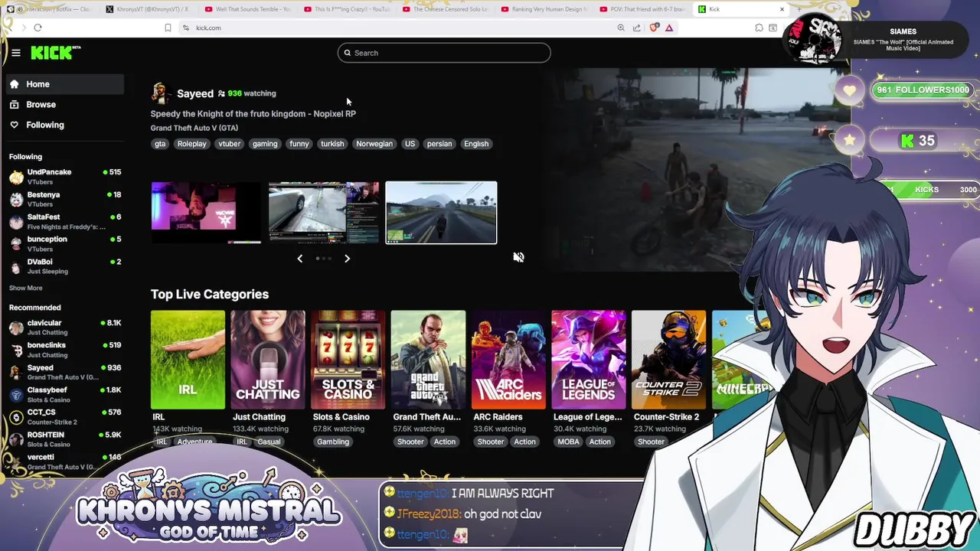
Task: Go to previous carousel slide
Action: tap(300, 259)
